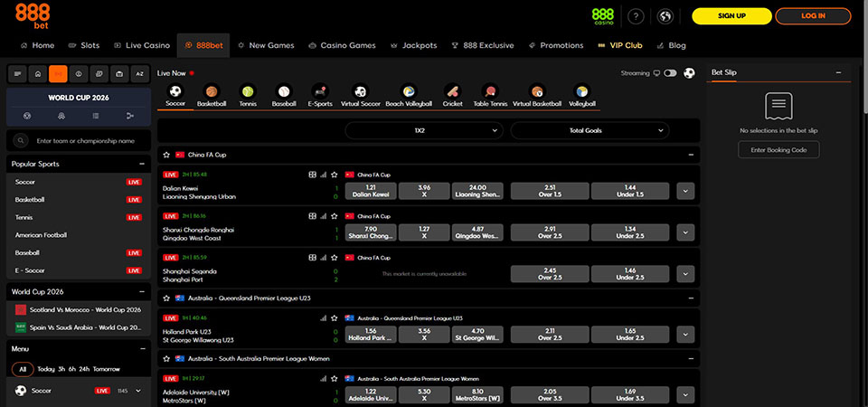Viewport: 868px width, 407px height.
Task: Collapse the Popular Sports panel
Action: coord(142,164)
